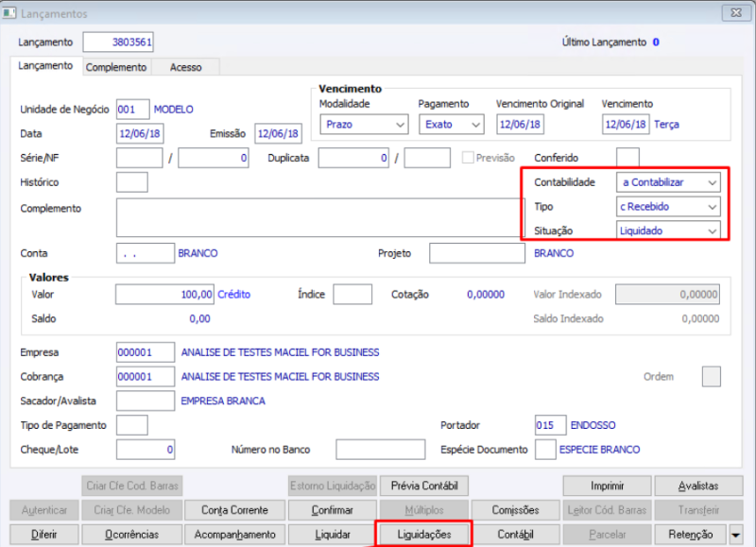The image size is (756, 547).
Task: Click the Diferir button
Action: click(43, 535)
